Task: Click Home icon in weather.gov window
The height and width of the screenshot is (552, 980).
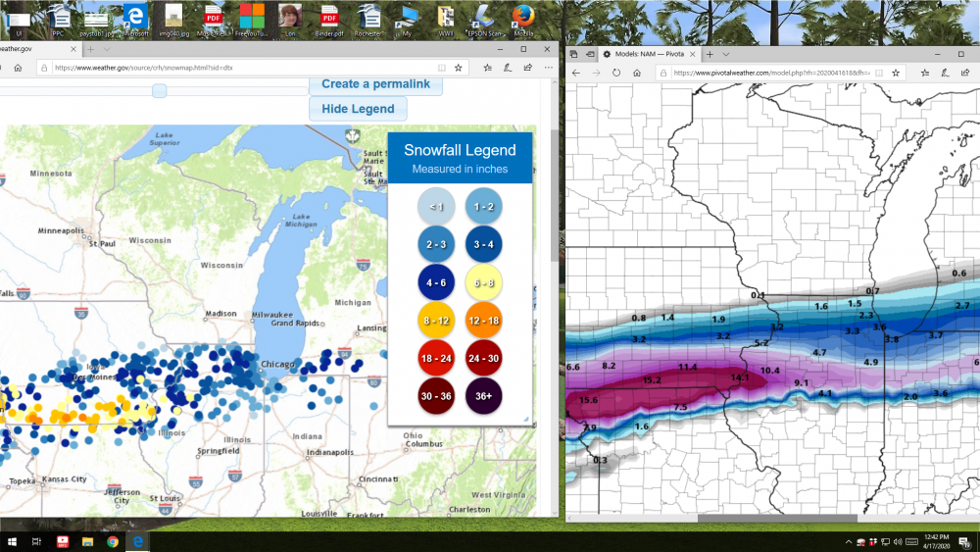Action: 18,68
